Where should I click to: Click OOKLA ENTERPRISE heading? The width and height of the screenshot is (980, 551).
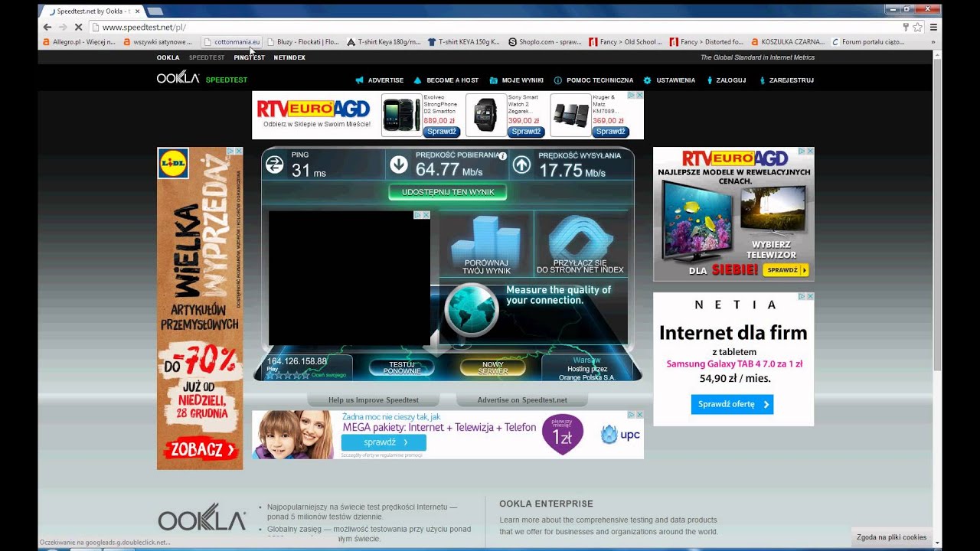click(546, 504)
